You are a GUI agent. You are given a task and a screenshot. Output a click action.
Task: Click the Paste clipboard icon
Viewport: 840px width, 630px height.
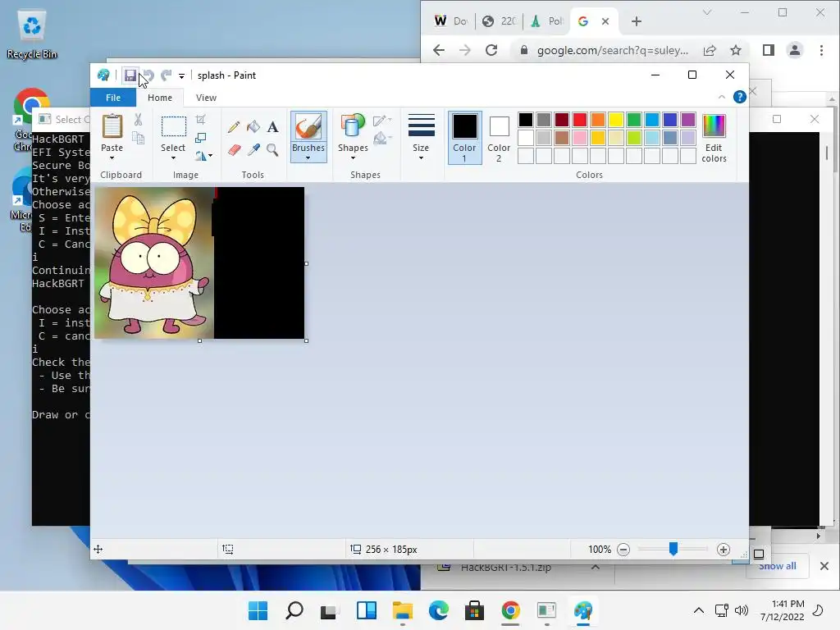[112, 126]
